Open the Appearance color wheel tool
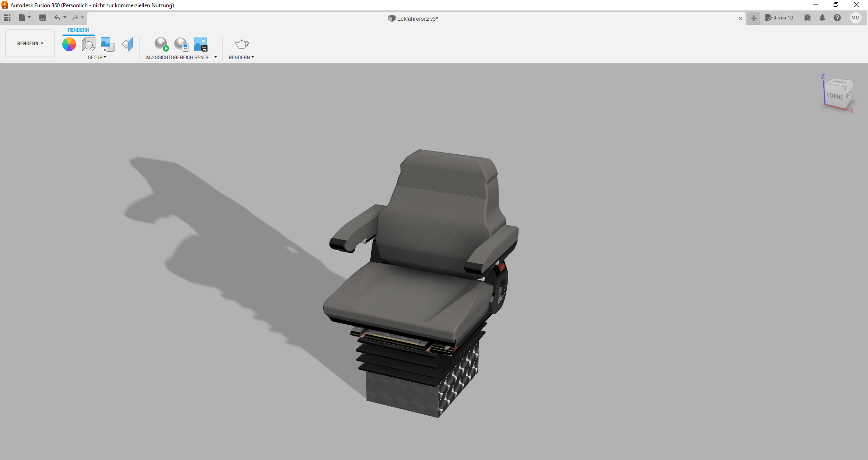Image resolution: width=868 pixels, height=460 pixels. 69,44
